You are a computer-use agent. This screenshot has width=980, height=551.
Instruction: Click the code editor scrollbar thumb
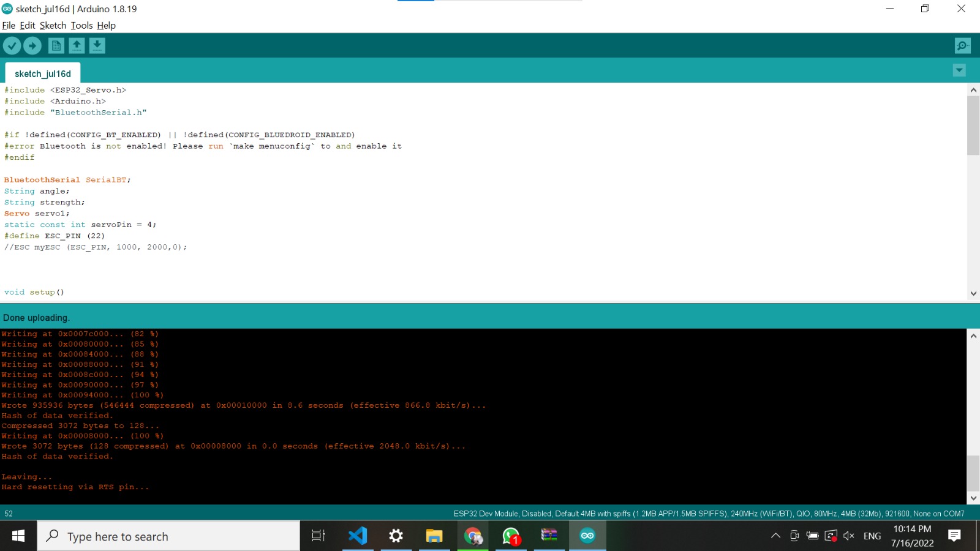pos(973,126)
